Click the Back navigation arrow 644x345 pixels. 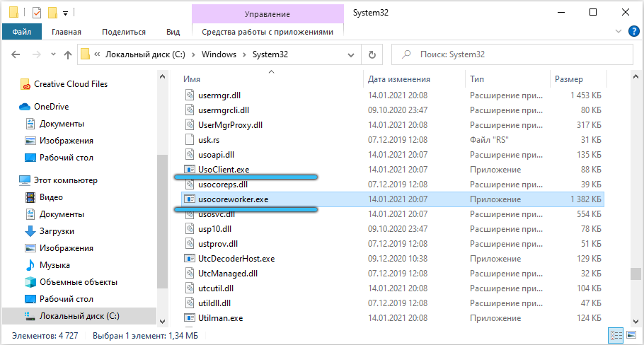click(16, 54)
